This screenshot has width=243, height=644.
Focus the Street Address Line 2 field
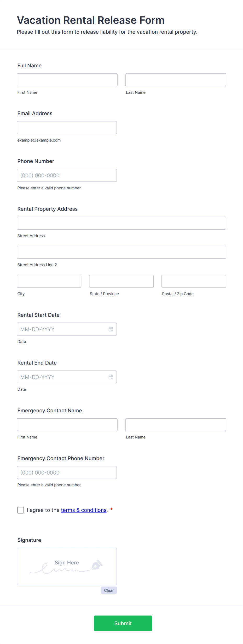[121, 252]
